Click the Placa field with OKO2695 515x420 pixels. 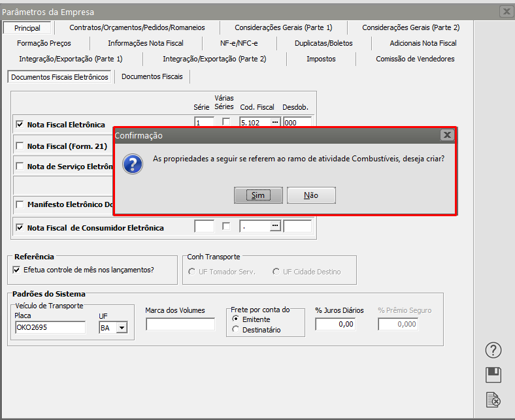pos(50,327)
